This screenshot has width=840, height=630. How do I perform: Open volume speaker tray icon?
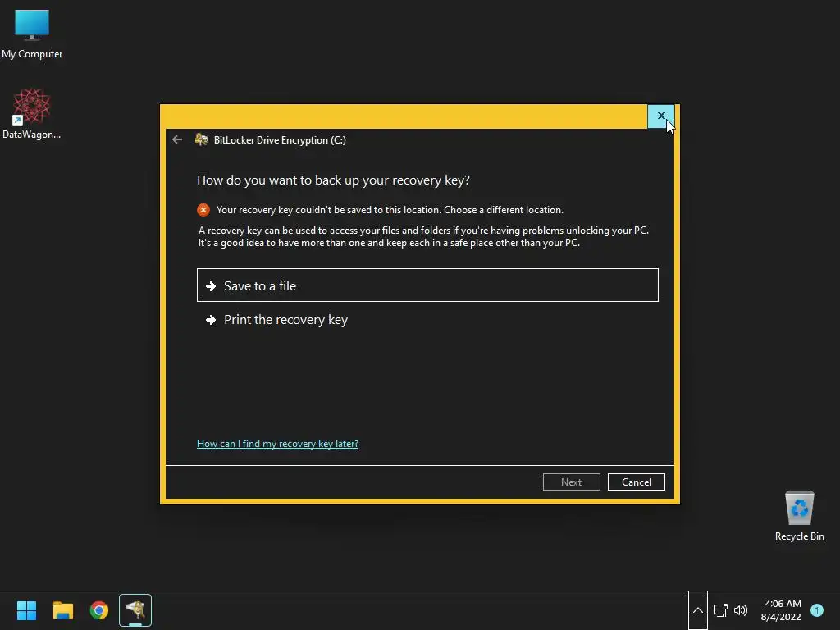click(x=741, y=610)
